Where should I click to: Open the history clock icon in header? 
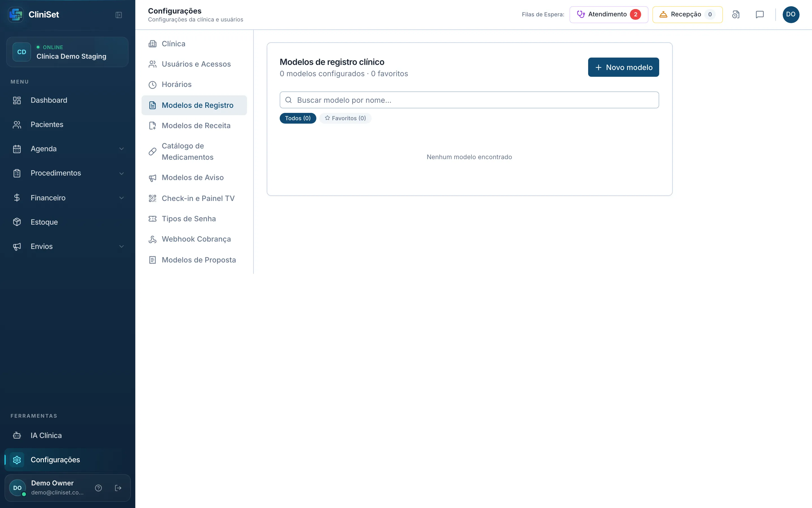[736, 14]
